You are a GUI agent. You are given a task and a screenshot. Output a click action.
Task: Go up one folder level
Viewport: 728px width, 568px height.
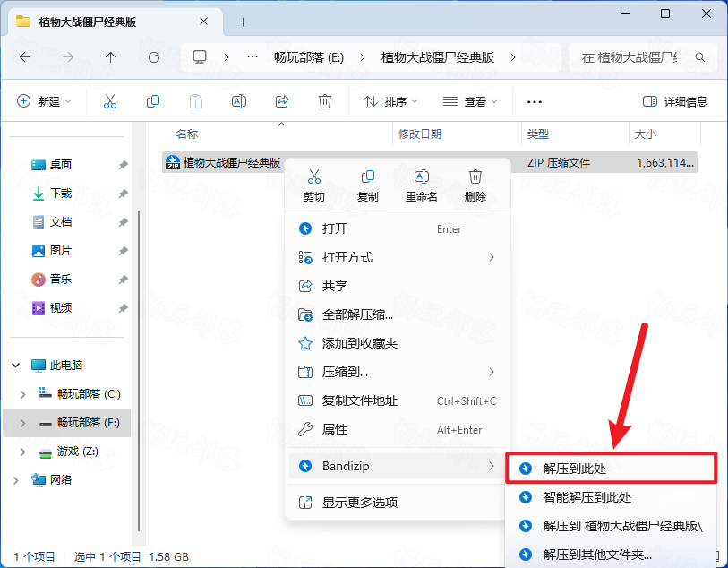(x=110, y=57)
